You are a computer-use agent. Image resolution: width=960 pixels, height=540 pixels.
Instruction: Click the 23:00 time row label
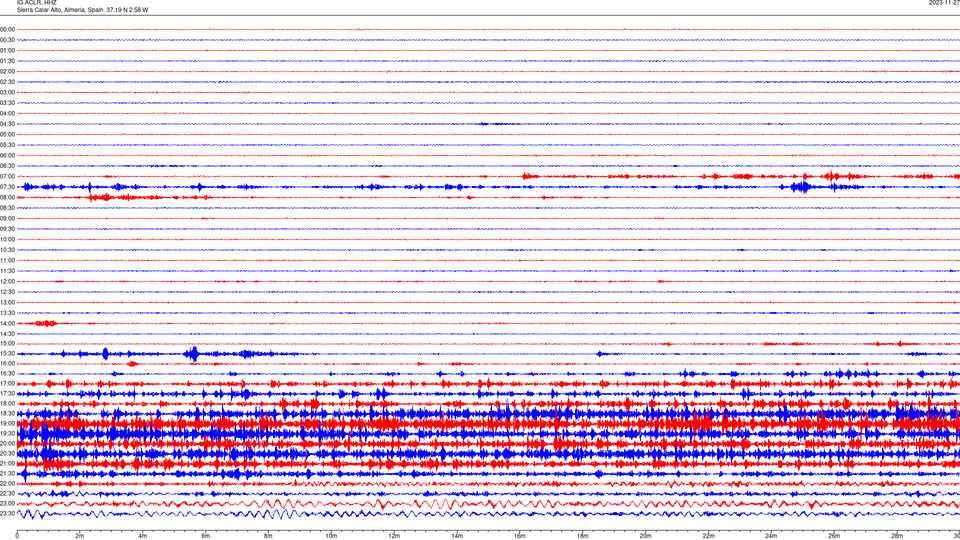[7, 503]
